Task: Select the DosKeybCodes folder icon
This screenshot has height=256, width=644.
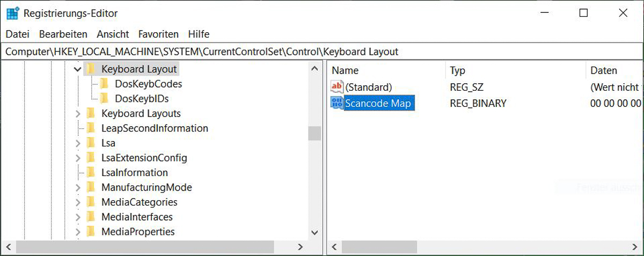Action: coord(104,84)
